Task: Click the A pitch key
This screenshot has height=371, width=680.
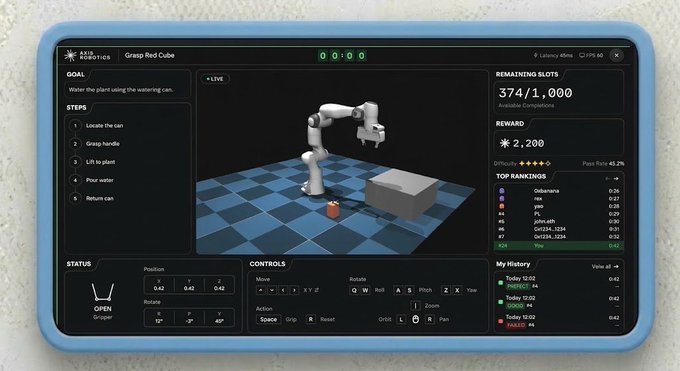Action: tap(398, 290)
